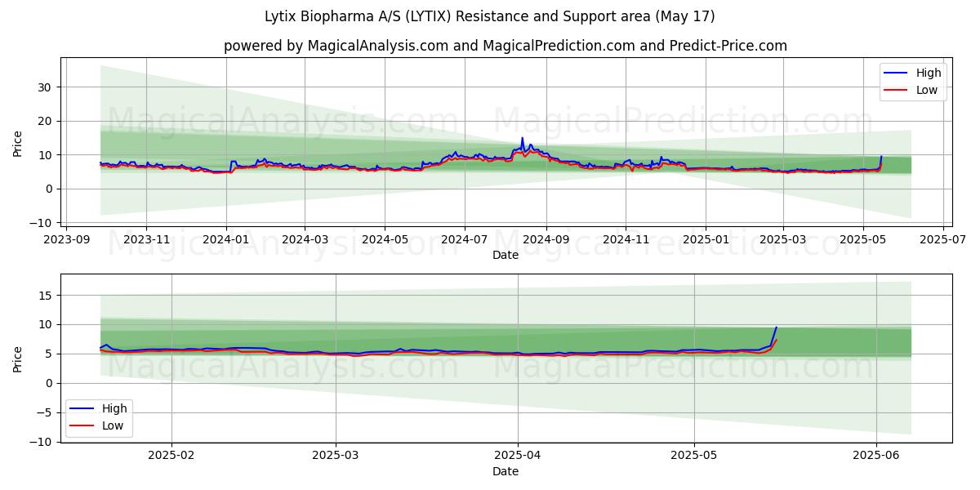
Task: Click the '2023-09' x-axis label on top chart
Action: [x=66, y=241]
